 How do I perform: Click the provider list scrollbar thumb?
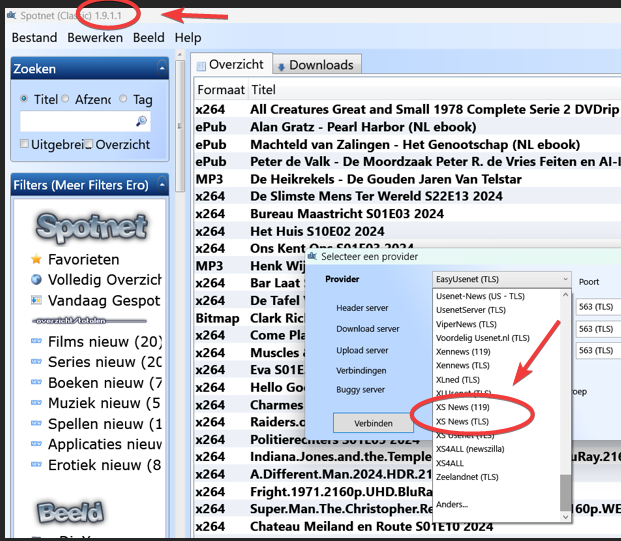(x=566, y=492)
